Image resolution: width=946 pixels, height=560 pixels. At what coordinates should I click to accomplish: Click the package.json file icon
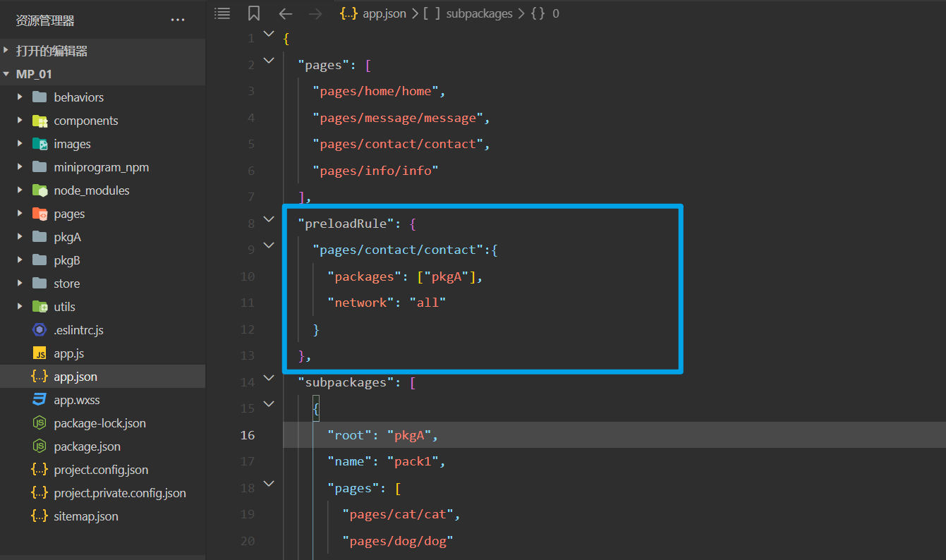pos(40,446)
